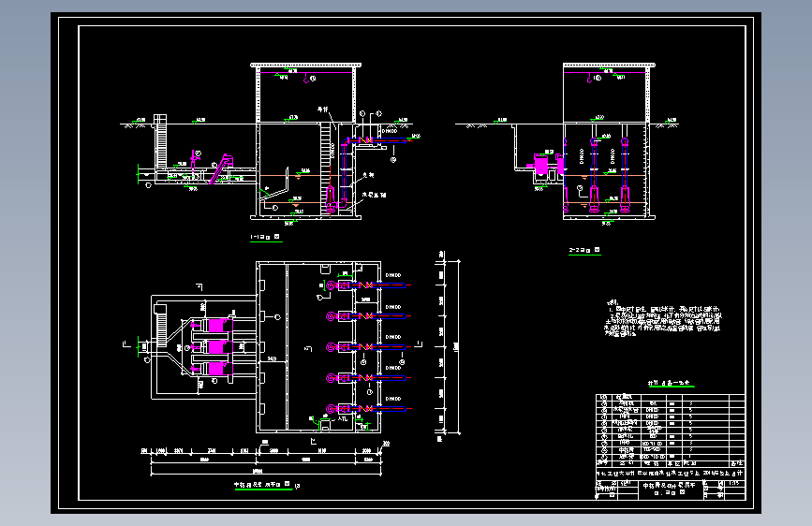Click the top DN pipe label in the plan view
The image size is (812, 526).
pos(393,275)
